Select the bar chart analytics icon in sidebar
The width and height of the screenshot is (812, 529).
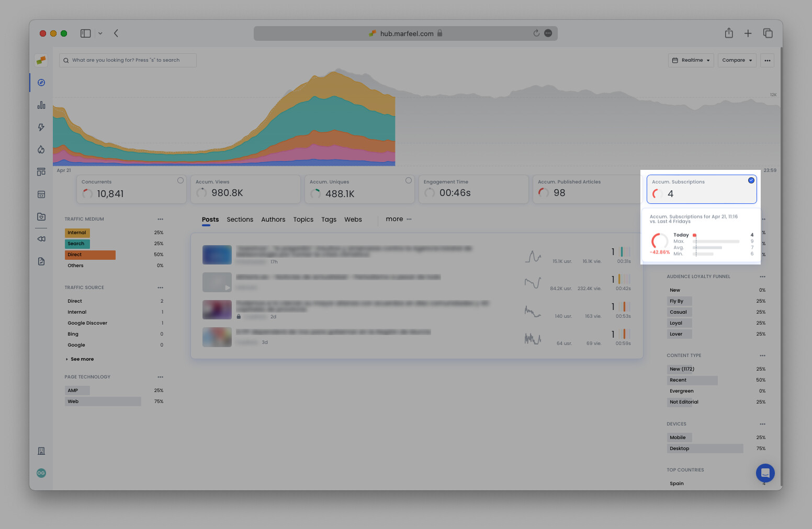click(41, 105)
